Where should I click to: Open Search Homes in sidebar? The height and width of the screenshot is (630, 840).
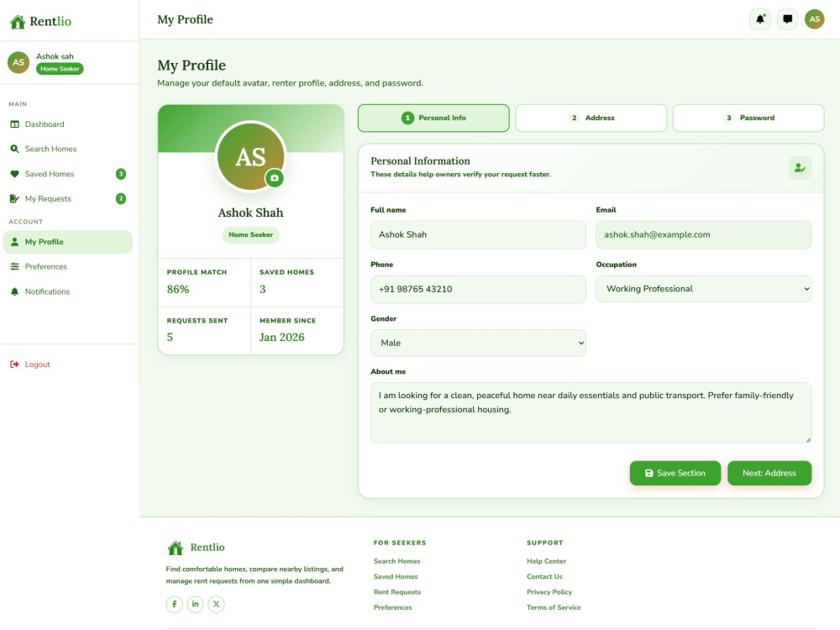(x=67, y=149)
